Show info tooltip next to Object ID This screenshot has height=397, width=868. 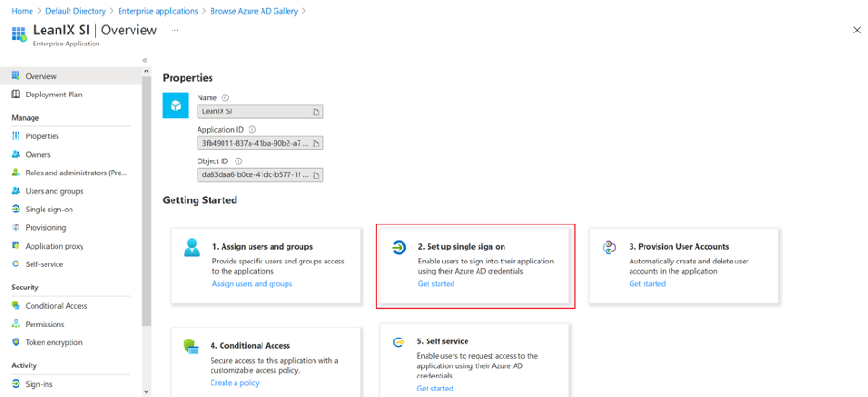(238, 161)
